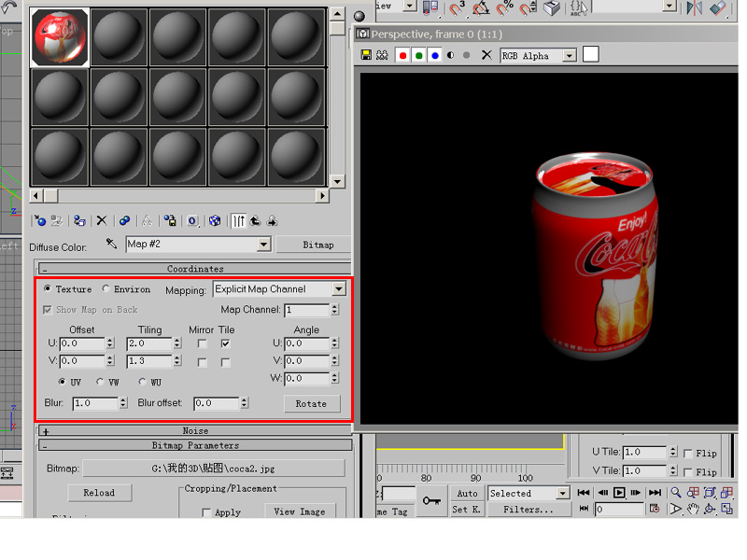This screenshot has height=560, width=747.
Task: Click Reset Map/Material X icon
Action: pos(102,220)
